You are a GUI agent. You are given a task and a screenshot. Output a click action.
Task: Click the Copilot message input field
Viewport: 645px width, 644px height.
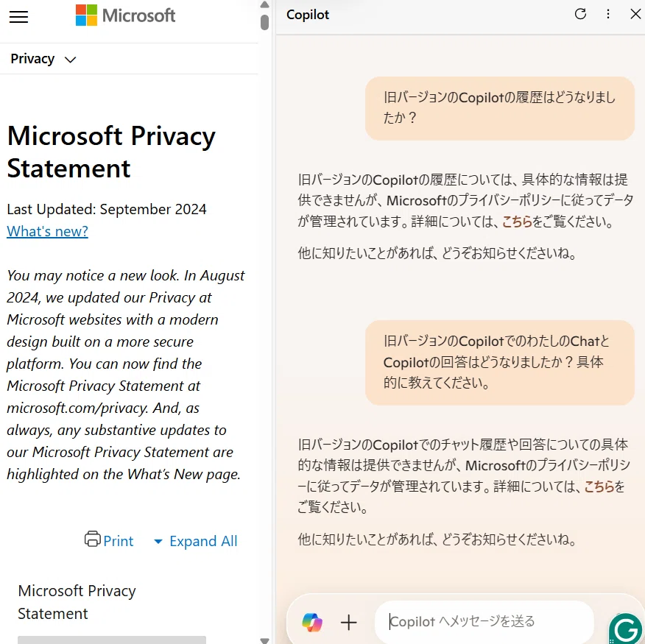484,621
